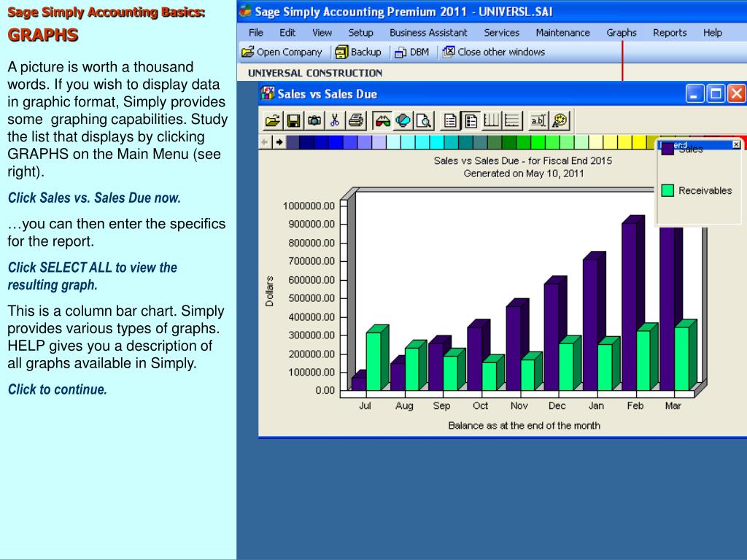Click the 'Dollars' y-axis label
Screen dimensions: 747x560
coord(270,291)
